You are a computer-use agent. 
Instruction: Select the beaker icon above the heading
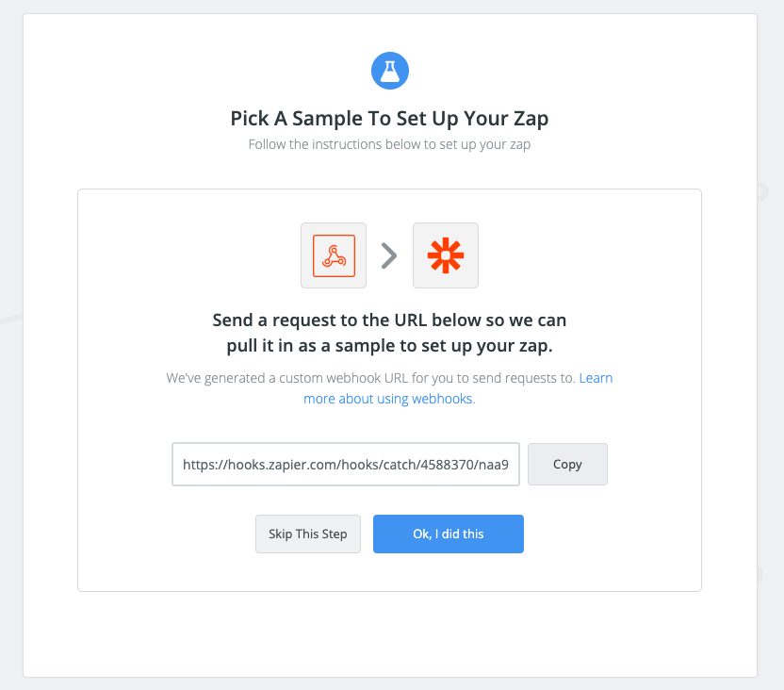tap(390, 70)
